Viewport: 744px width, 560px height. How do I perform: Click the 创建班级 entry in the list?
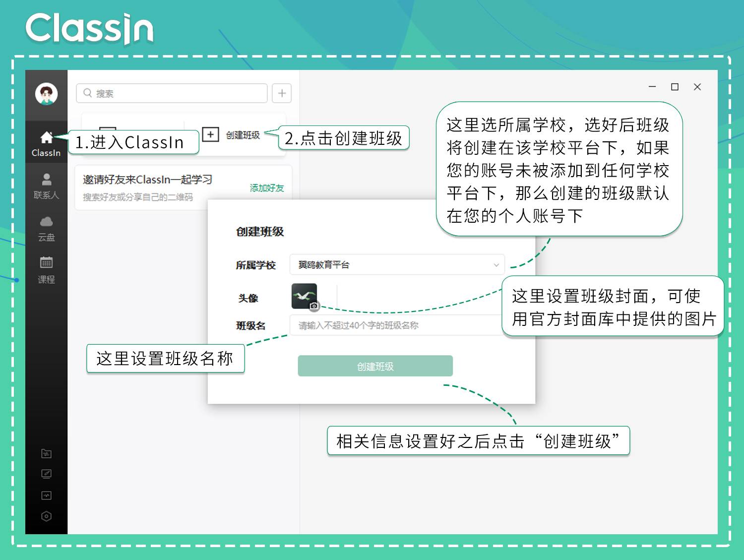click(x=243, y=135)
